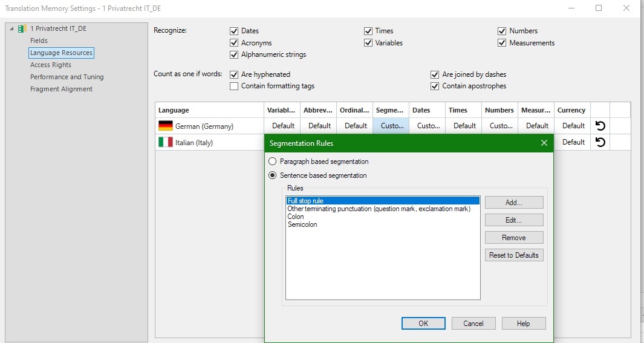Toggle the Dates recognition checkbox
The height and width of the screenshot is (343, 644).
(x=234, y=31)
